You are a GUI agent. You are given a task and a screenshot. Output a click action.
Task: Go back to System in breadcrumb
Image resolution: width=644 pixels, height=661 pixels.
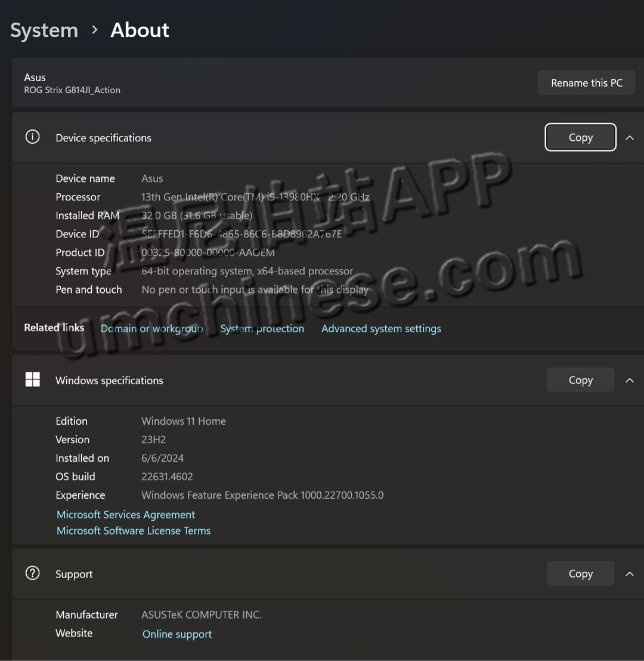(44, 30)
